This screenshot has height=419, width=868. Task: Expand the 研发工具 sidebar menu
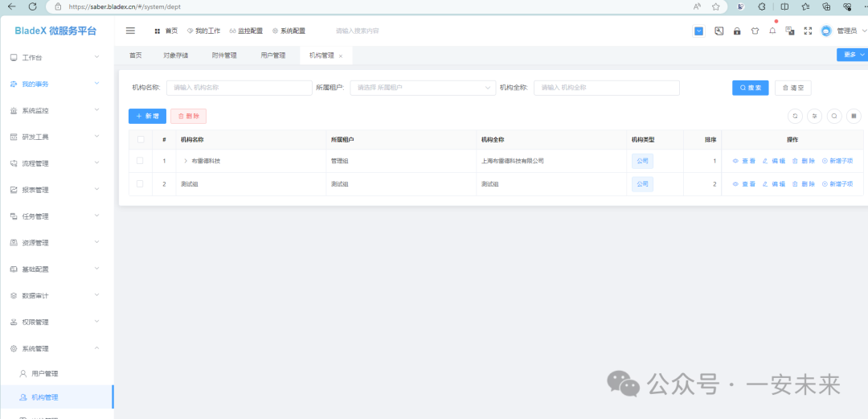point(57,137)
